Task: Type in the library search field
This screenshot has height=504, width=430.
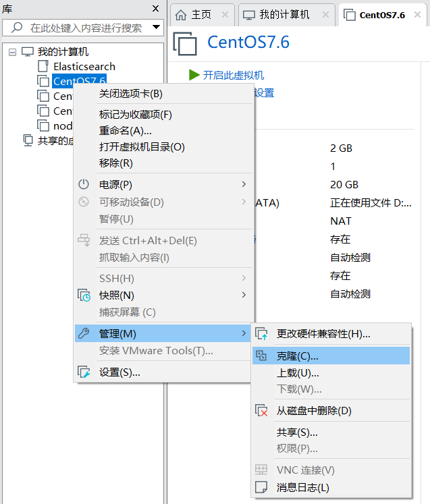Action: pyautogui.click(x=83, y=28)
